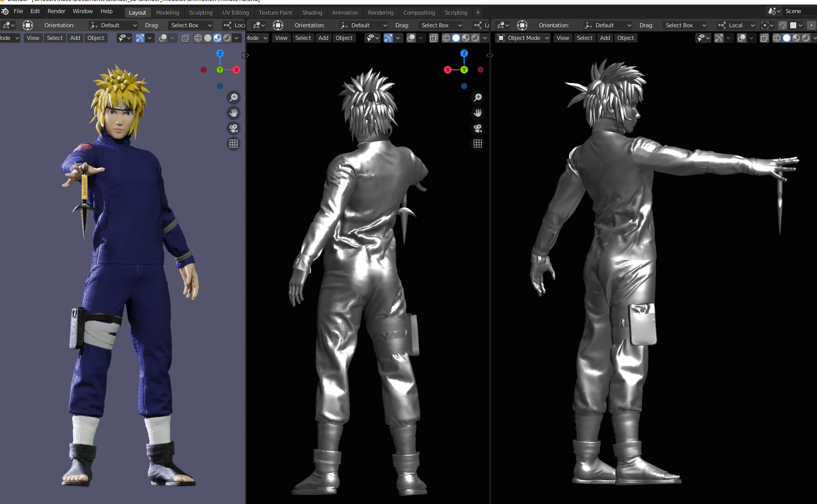
Task: Toggle snapping magnet in right viewport header
Action: pos(783,25)
